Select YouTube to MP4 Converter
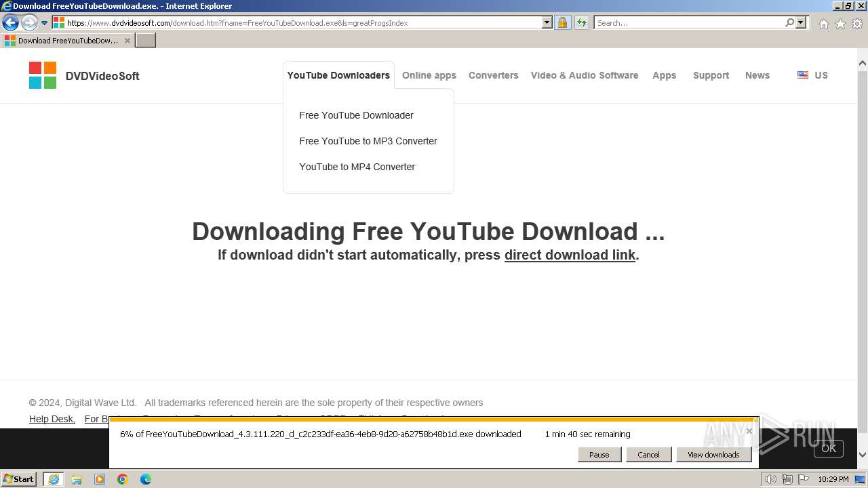The height and width of the screenshot is (488, 868). click(357, 167)
